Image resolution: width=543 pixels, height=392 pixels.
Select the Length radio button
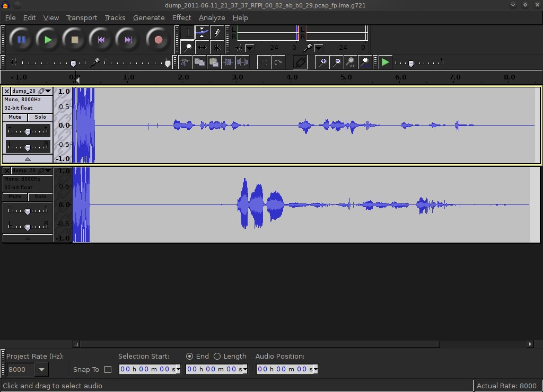[x=217, y=357]
